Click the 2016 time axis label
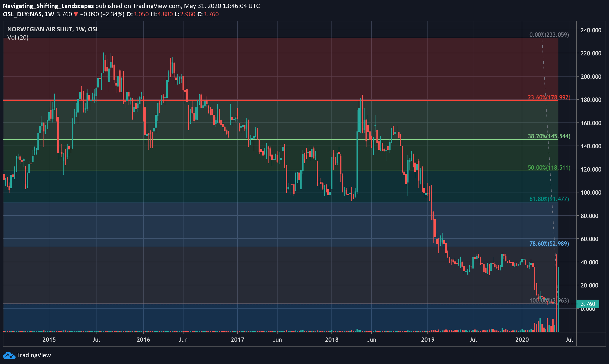 [143, 339]
